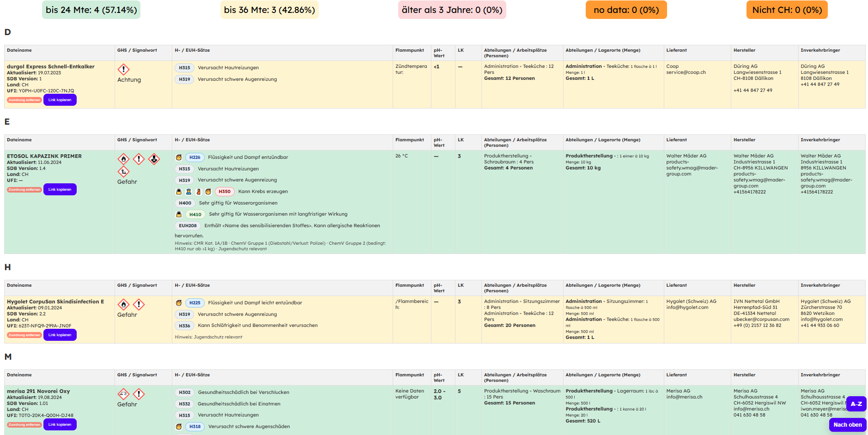Click the EUH208 statement badge
The height and width of the screenshot is (435, 868).
(x=188, y=226)
